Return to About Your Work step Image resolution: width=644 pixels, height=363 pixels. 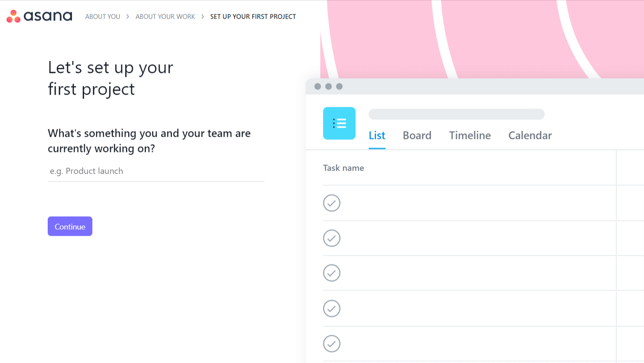coord(165,16)
